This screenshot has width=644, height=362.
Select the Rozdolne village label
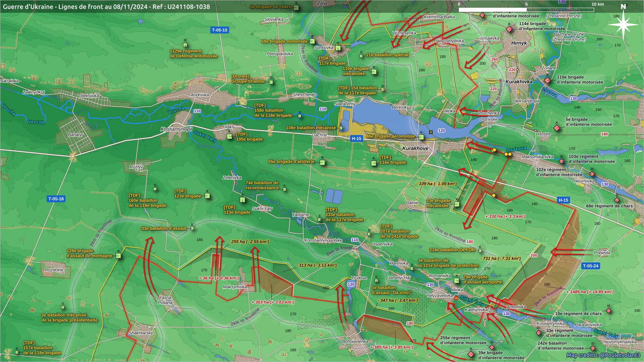pos(54,270)
